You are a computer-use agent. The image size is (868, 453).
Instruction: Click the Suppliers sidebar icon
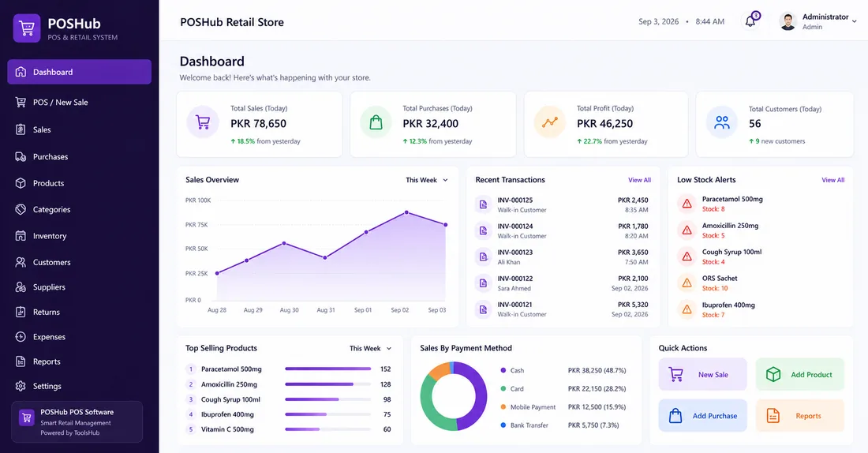[21, 286]
